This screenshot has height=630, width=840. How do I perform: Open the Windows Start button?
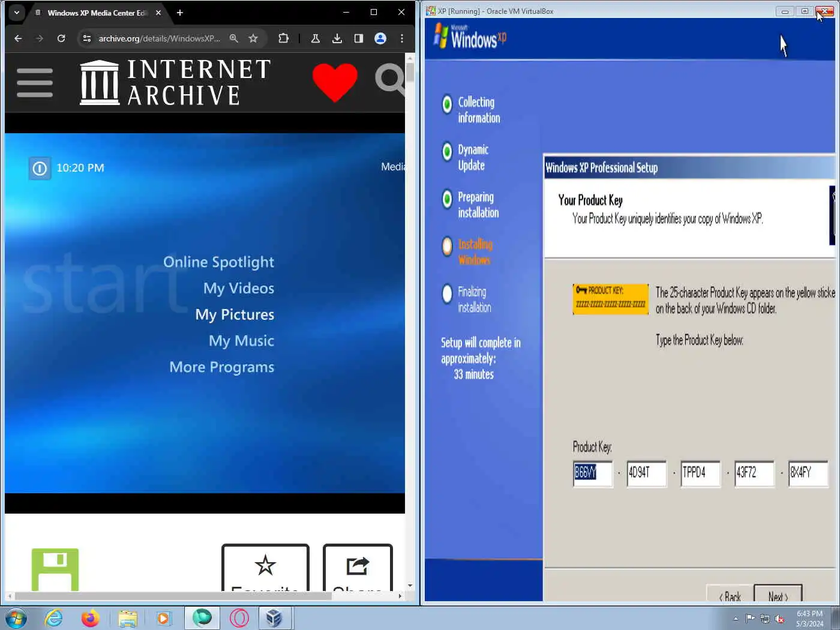[x=16, y=618]
